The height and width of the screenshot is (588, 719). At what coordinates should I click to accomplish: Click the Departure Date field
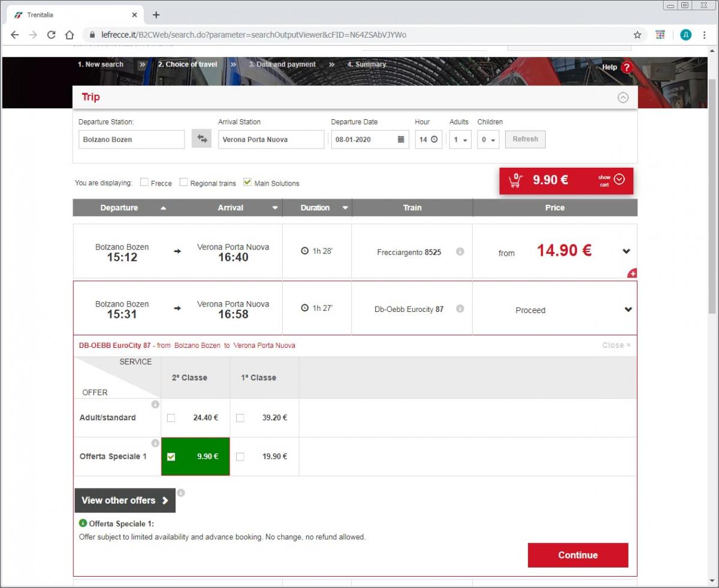tap(370, 140)
